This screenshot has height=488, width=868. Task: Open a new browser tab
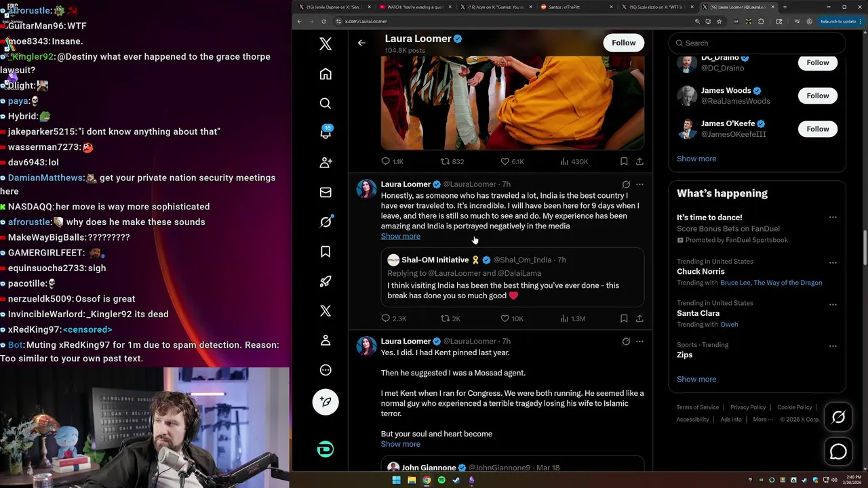click(x=785, y=7)
